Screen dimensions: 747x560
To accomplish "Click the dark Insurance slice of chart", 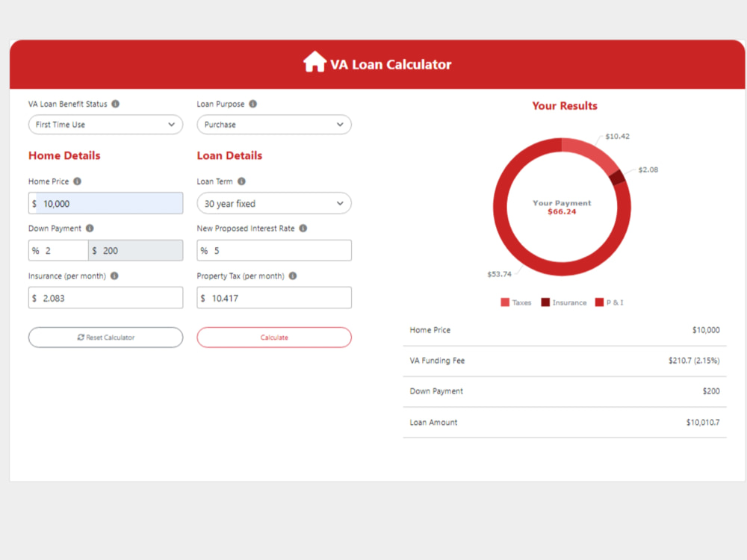I will click(617, 178).
